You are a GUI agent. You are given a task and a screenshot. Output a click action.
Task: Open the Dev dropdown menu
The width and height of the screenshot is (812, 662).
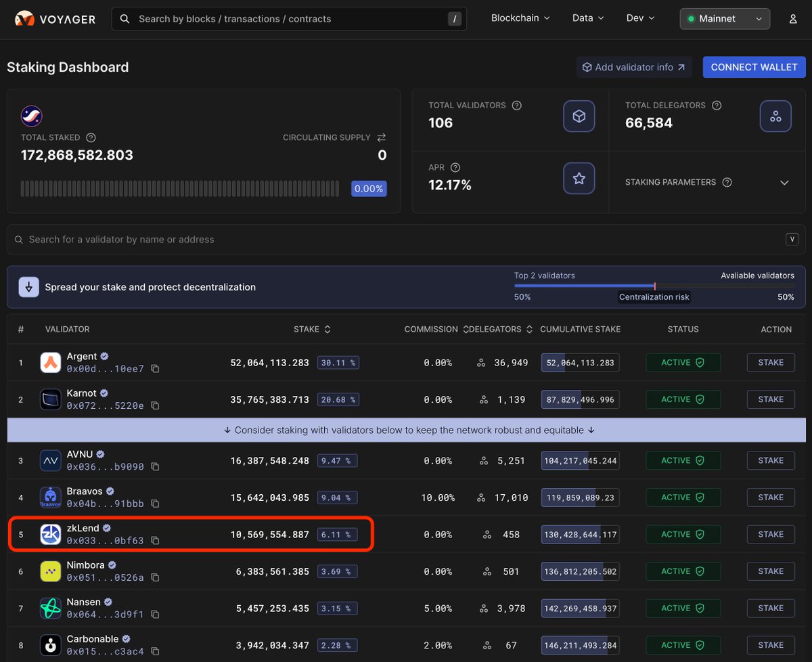[639, 18]
